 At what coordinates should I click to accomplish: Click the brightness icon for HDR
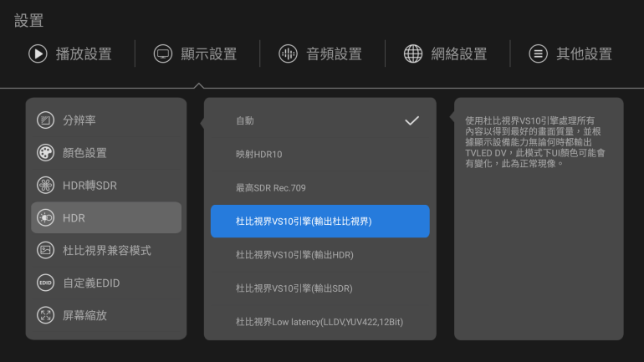tap(46, 217)
